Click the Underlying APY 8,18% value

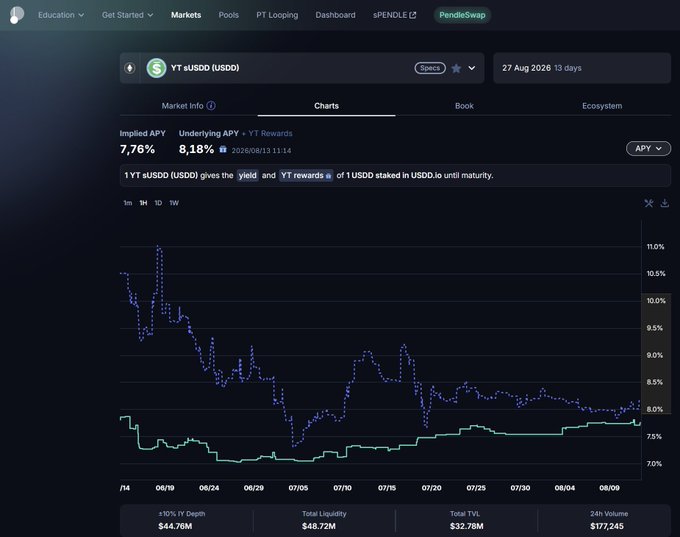(196, 149)
